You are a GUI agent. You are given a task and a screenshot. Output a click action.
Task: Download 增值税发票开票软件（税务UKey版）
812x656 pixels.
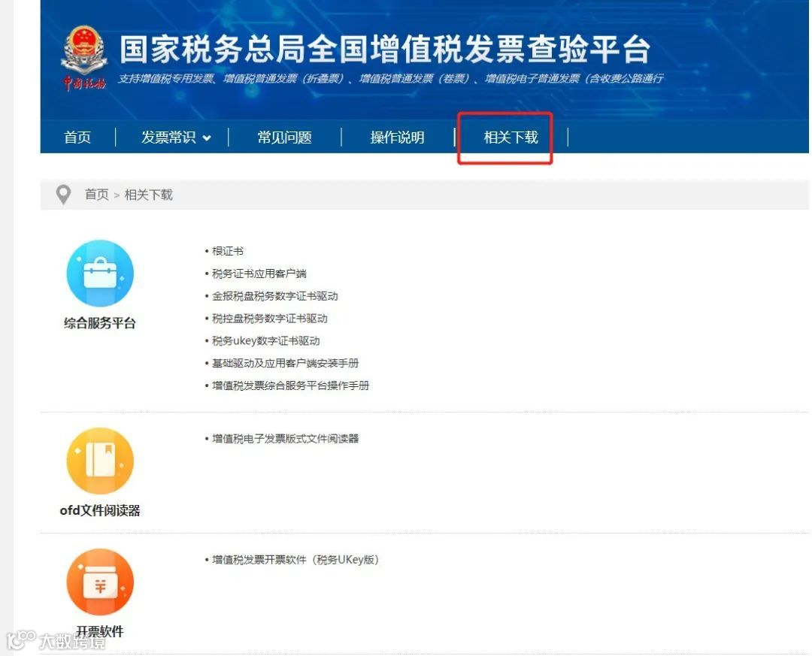coord(295,560)
